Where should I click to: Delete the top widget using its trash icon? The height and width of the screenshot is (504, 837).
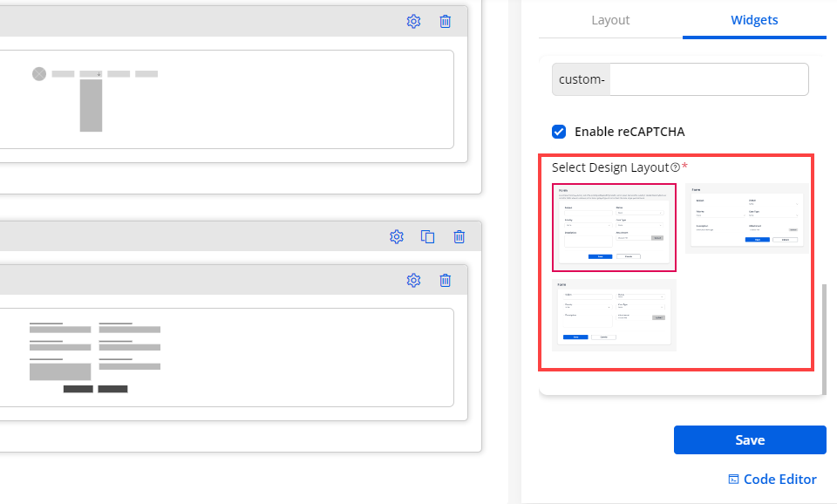[x=445, y=21]
